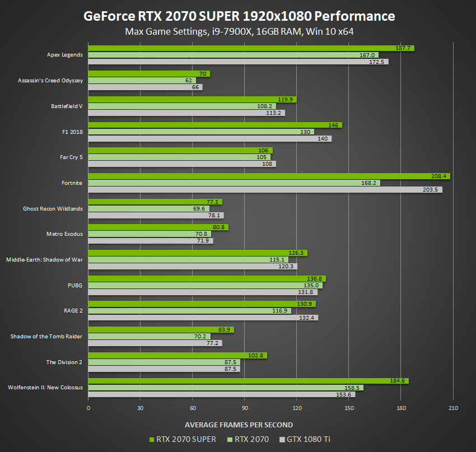
Task: Click the green RTX 2070 SUPER legend swatch
Action: [152, 439]
